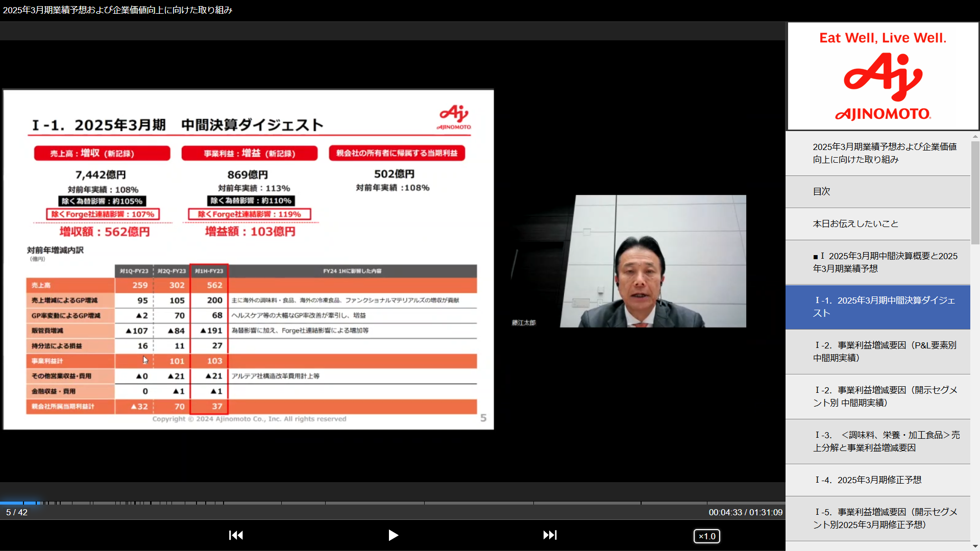Change playback speed ×1.0
The image size is (980, 551).
pyautogui.click(x=706, y=536)
